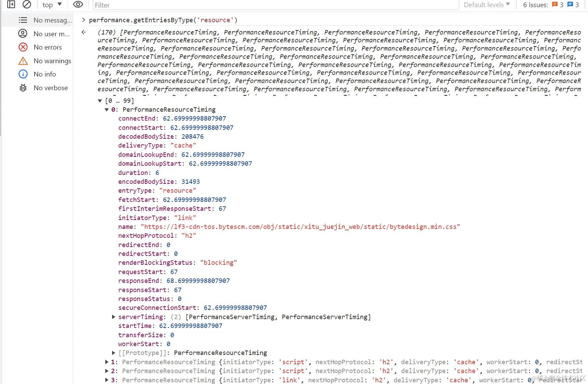
Task: Select the redirectStart value 0
Action: [x=176, y=253]
